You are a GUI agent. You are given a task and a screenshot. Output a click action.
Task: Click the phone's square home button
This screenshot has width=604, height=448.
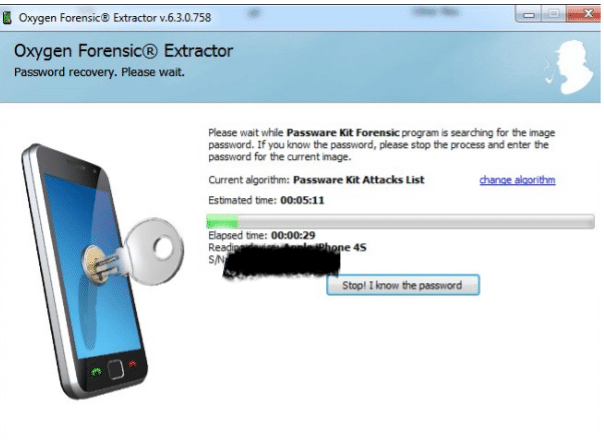(x=115, y=369)
